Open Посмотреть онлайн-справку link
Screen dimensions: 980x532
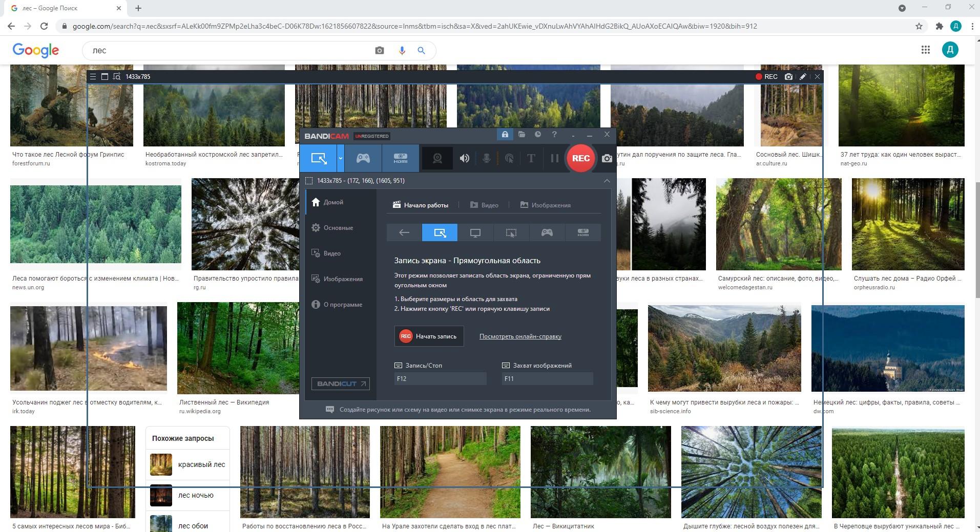(x=520, y=336)
